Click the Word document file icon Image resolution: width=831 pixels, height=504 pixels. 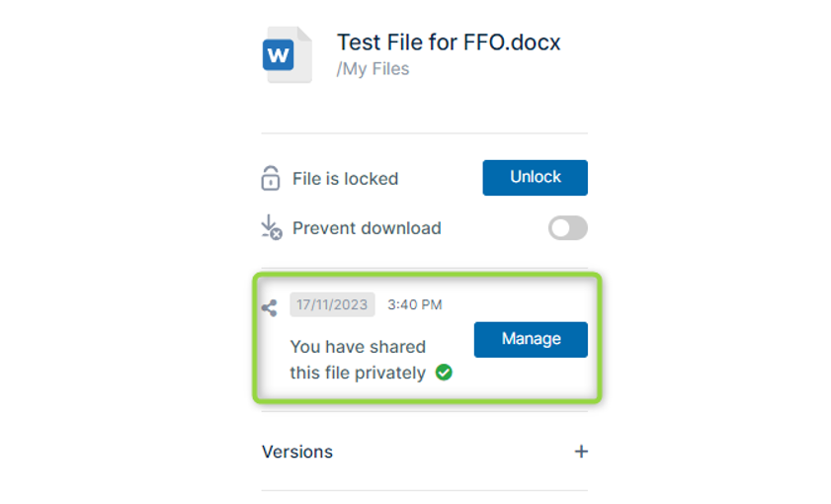288,54
